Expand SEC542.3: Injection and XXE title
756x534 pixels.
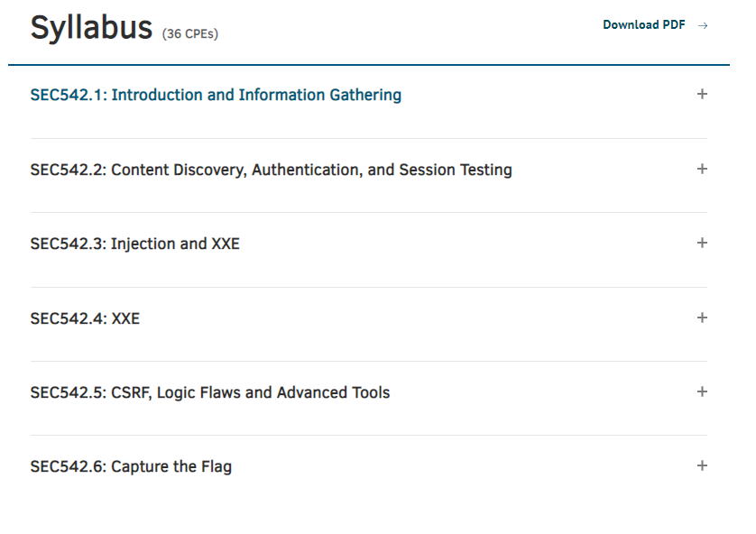click(134, 244)
